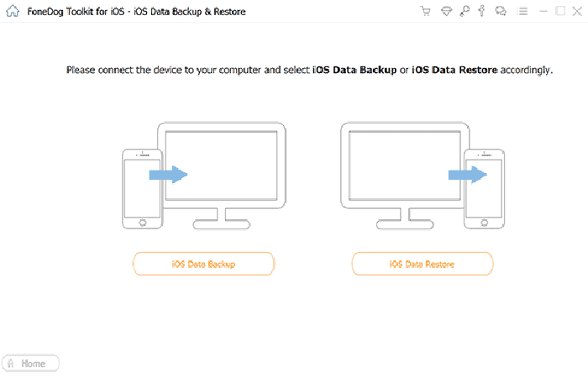Viewport: 588px width, 378px height.
Task: Choose the iOS Data Restore button
Action: point(422,264)
